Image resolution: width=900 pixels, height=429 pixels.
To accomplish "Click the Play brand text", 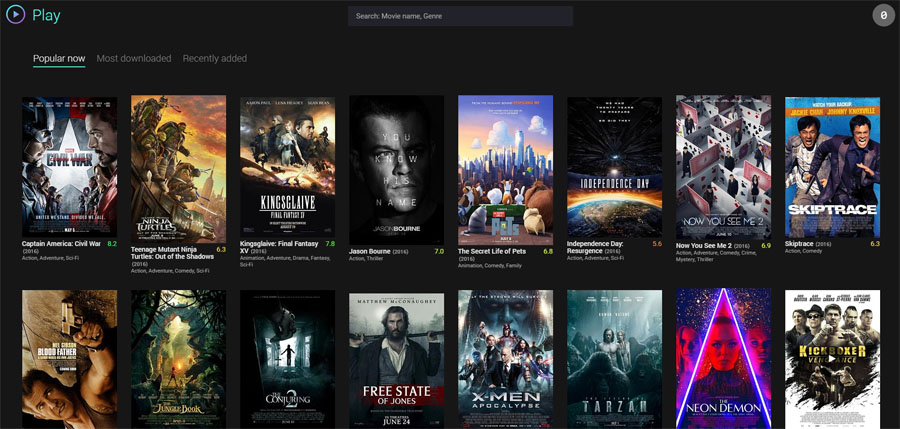I will click(46, 16).
